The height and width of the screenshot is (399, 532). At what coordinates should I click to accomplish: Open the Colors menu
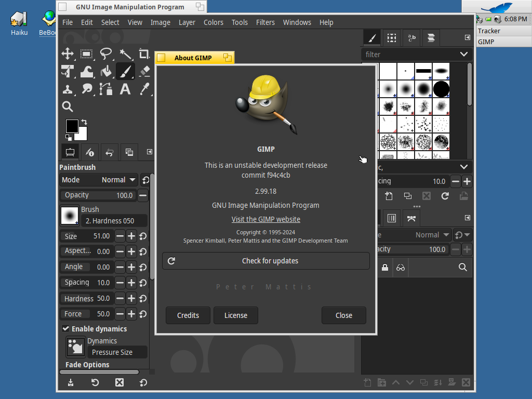pos(213,22)
